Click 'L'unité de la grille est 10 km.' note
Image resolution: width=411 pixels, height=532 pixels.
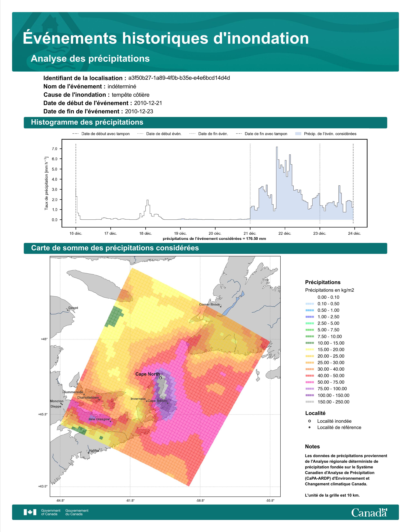332,495
